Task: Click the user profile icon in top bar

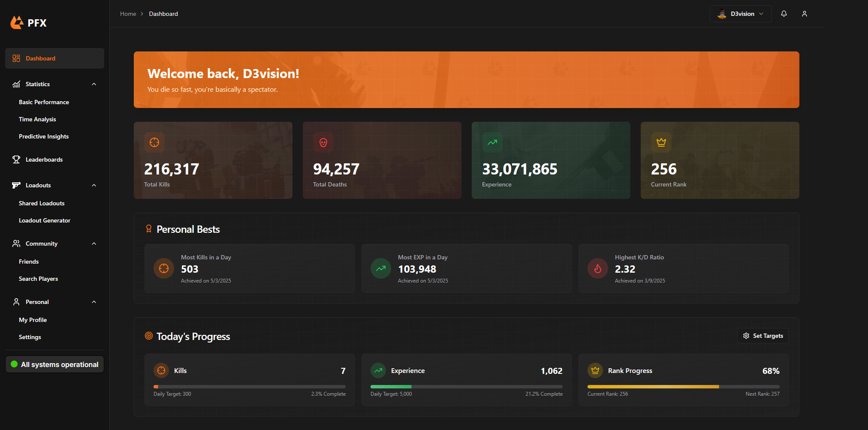Action: (x=805, y=13)
